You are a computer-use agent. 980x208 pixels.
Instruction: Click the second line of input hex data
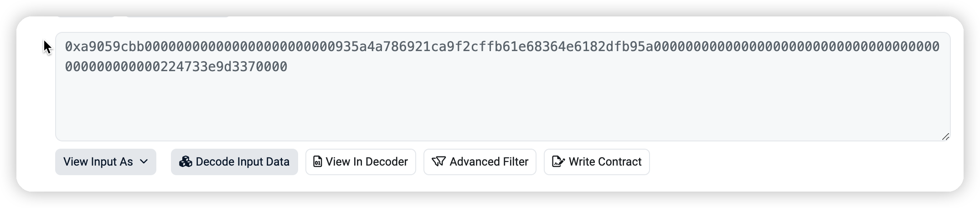pos(176,67)
